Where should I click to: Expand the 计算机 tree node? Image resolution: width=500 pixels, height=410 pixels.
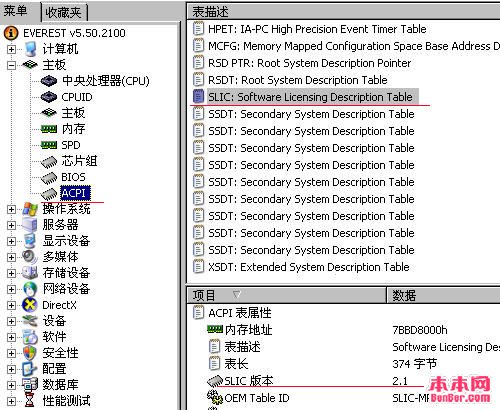11,49
